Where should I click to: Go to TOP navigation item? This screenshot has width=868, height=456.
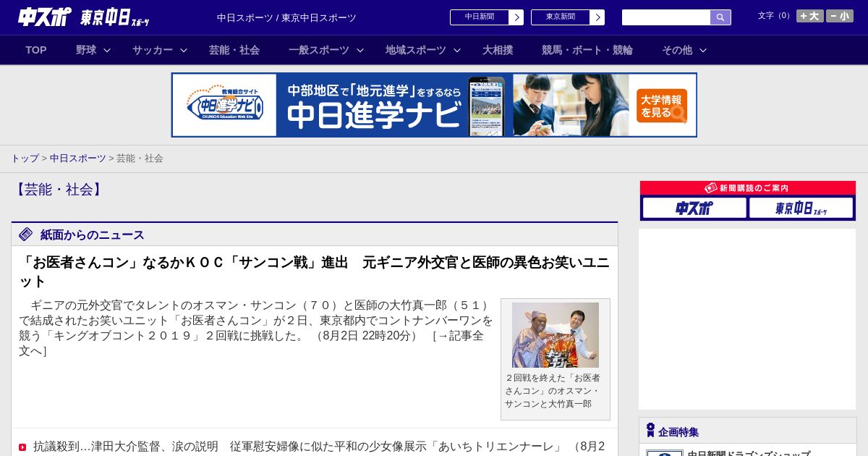36,50
